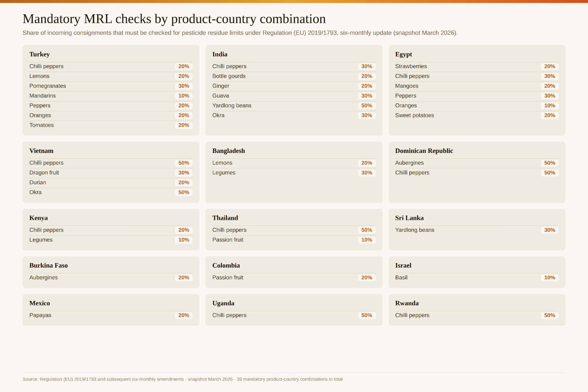Click the Thailand Passion fruit row
Image resolution: width=588 pixels, height=392 pixels.
point(294,240)
